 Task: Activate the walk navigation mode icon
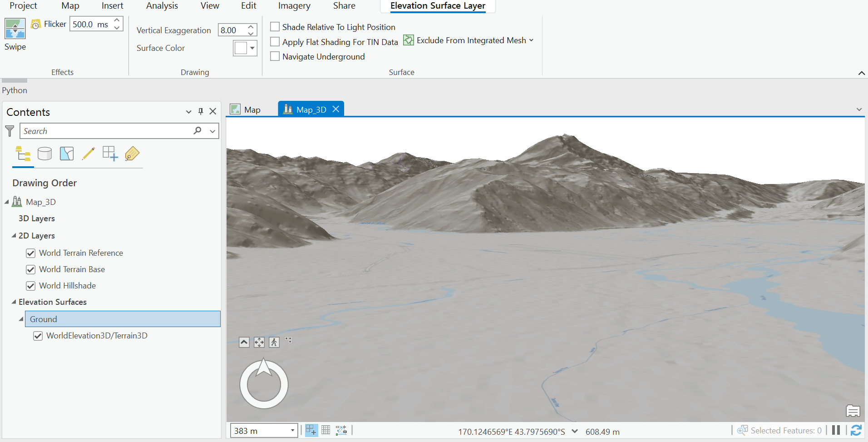[274, 342]
